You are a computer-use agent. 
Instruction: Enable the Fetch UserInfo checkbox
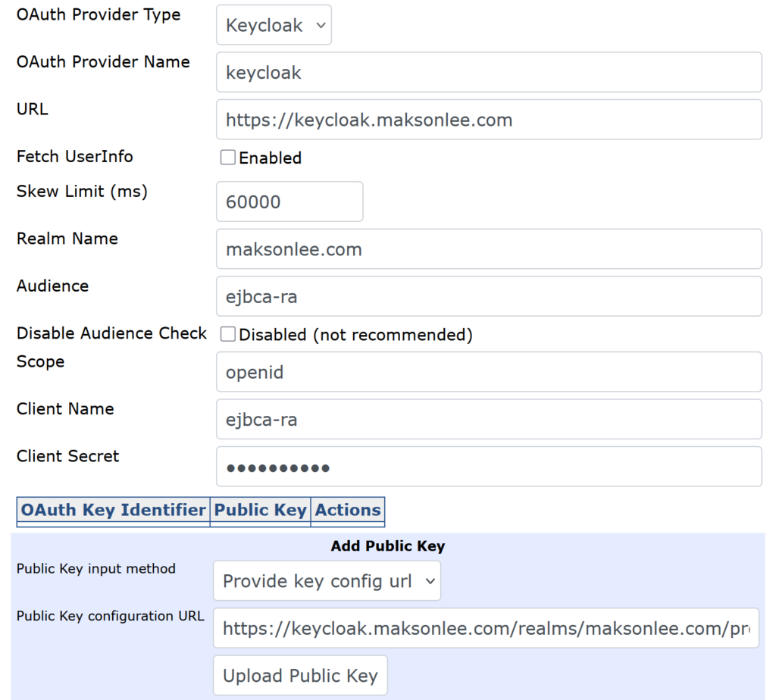point(228,158)
